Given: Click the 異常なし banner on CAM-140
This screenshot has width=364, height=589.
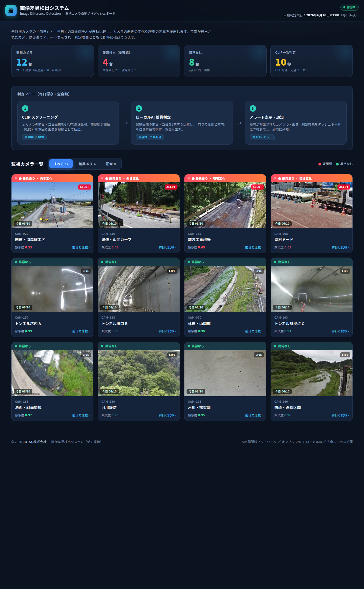Looking at the screenshot, I should click(312, 346).
